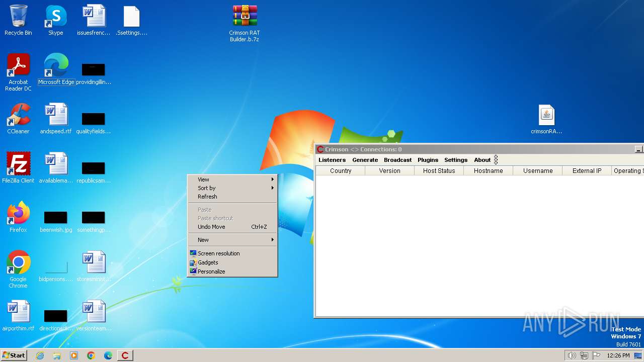Click the Host Status column header
This screenshot has width=644, height=362.
439,171
